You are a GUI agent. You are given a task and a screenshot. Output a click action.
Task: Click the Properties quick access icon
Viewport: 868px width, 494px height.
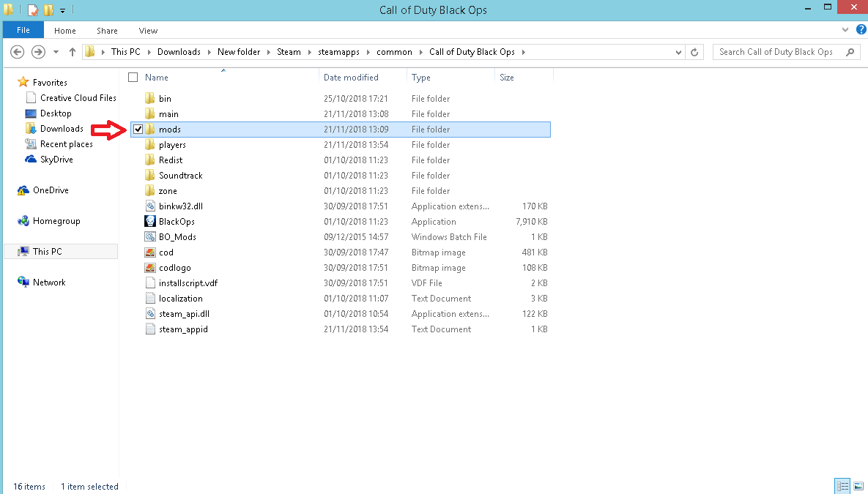click(33, 10)
